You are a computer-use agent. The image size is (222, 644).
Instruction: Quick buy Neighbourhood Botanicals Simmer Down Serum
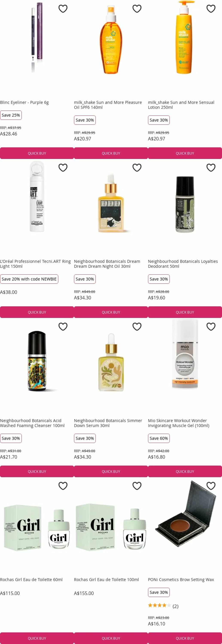coord(111,471)
